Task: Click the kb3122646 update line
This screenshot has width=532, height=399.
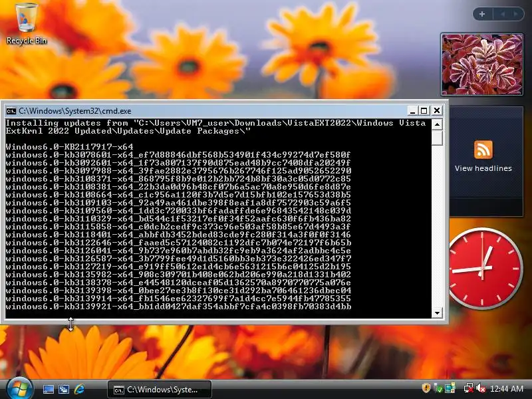Action: click(178, 243)
